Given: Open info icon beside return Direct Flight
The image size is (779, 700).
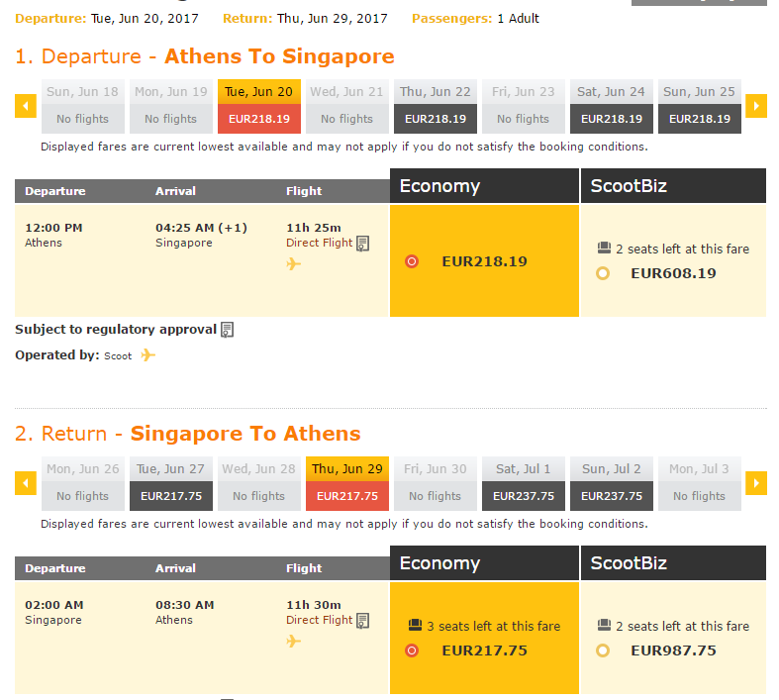Looking at the screenshot, I should point(363,621).
